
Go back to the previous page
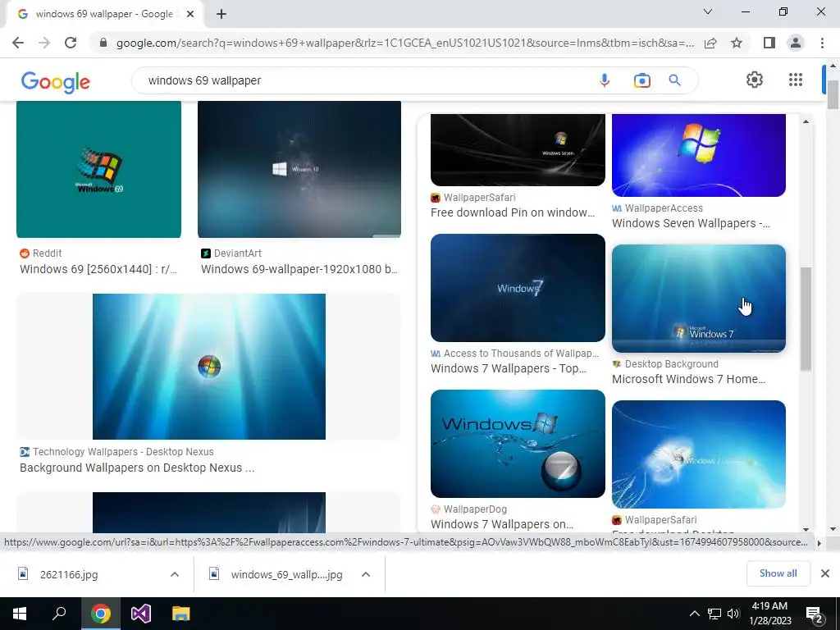click(18, 43)
